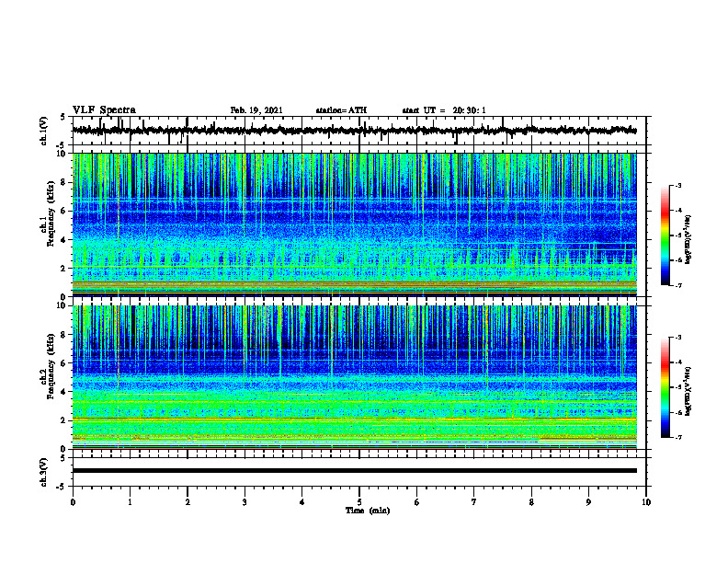
Task: Click the time axis tick label "4"
Action: point(302,502)
